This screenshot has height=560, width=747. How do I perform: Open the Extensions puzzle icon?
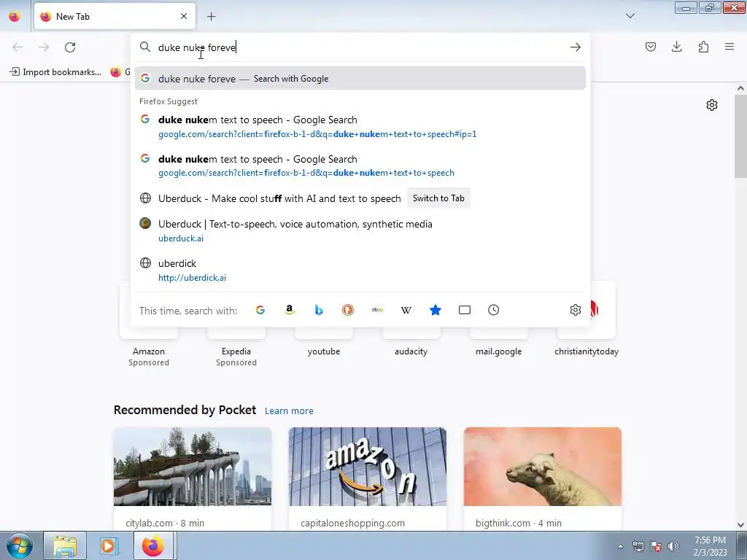click(x=703, y=47)
